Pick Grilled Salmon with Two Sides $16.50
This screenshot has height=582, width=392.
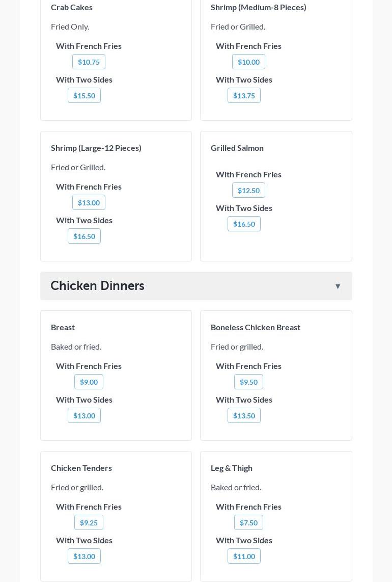(244, 224)
